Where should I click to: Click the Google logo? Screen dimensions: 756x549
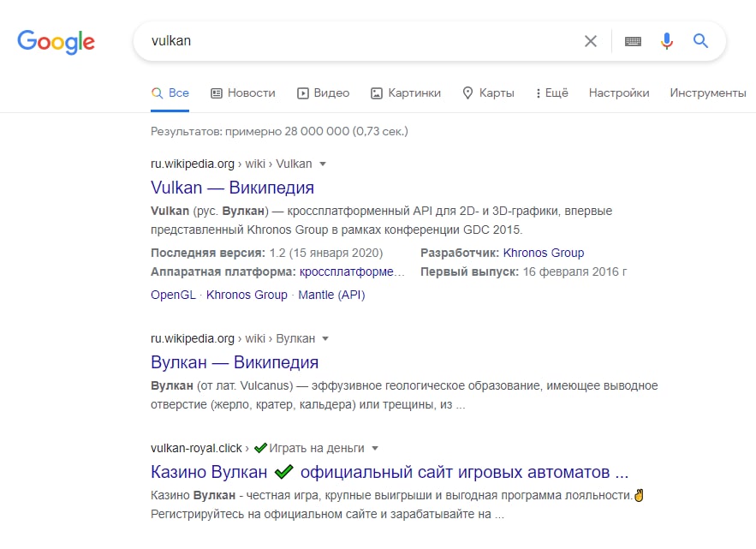click(57, 41)
